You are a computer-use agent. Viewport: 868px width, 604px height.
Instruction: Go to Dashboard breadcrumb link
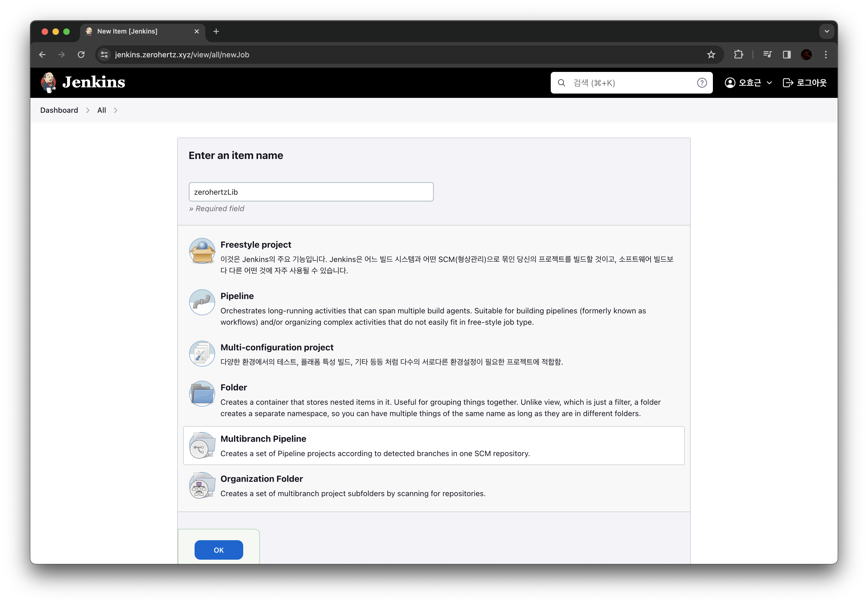pyautogui.click(x=59, y=110)
